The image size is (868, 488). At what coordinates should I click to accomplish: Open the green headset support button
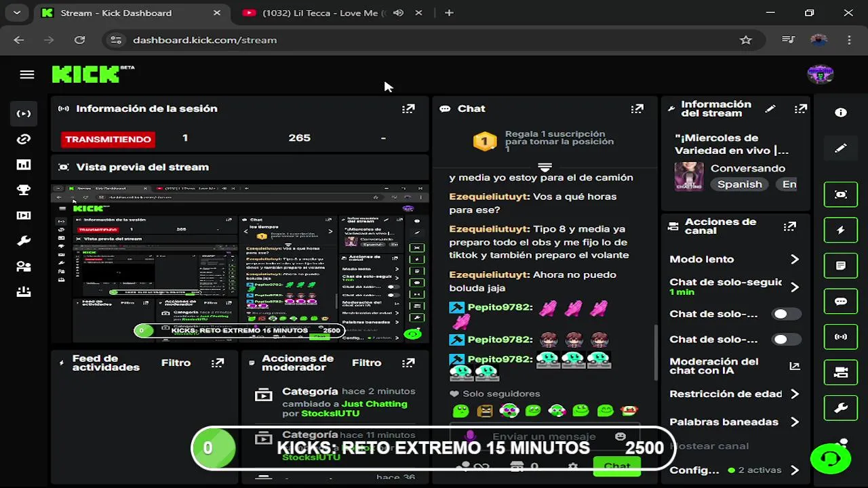(831, 458)
